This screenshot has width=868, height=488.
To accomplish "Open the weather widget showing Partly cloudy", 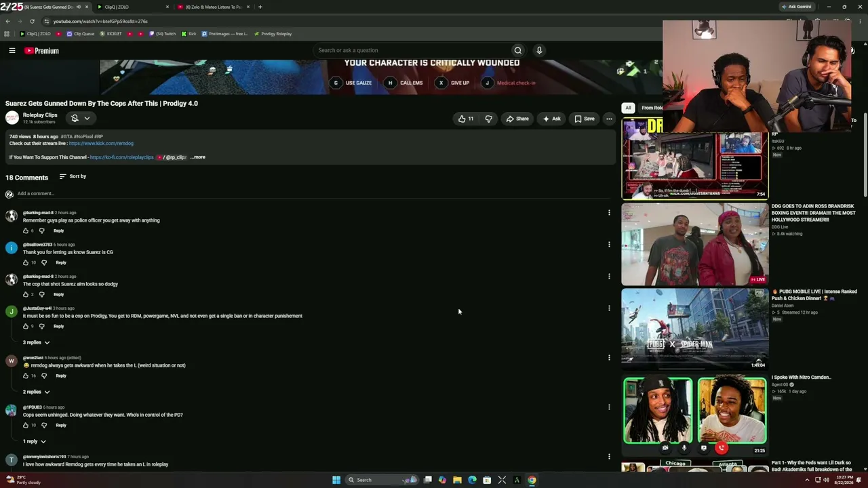I will tap(23, 480).
